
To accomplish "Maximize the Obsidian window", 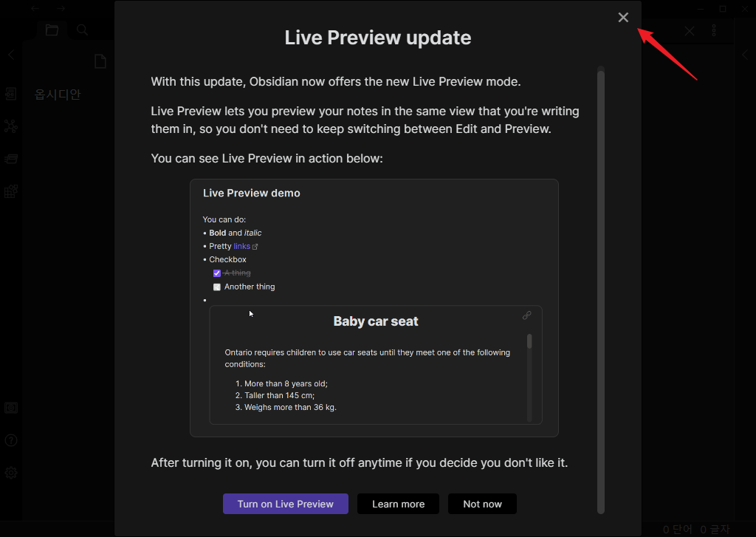I will 723,9.
